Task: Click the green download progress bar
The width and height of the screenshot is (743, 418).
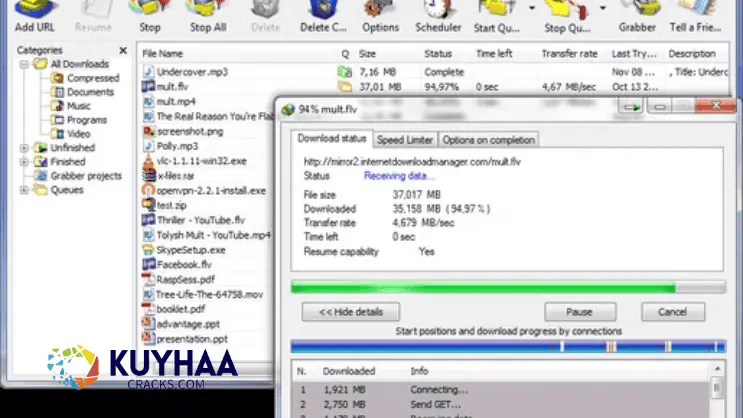Action: pos(482,287)
